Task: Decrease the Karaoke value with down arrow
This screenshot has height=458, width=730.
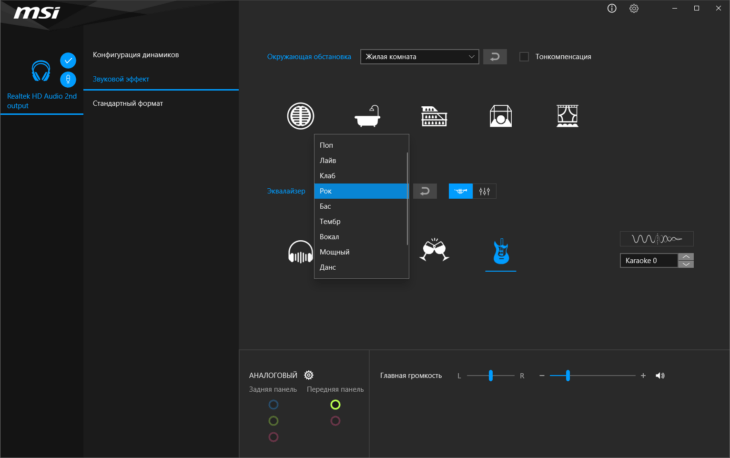Action: (x=686, y=264)
